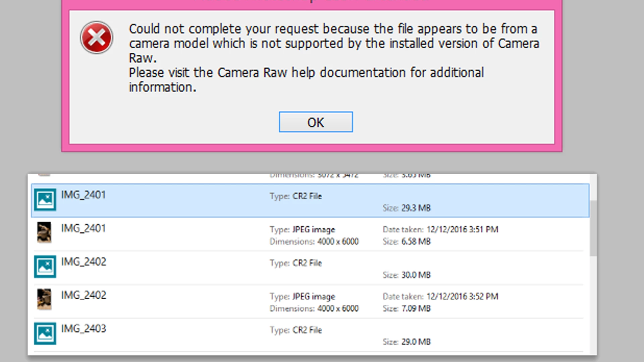Select the IMG_2402 CR2 file icon
Screen dimensions: 644x362
coord(45,267)
